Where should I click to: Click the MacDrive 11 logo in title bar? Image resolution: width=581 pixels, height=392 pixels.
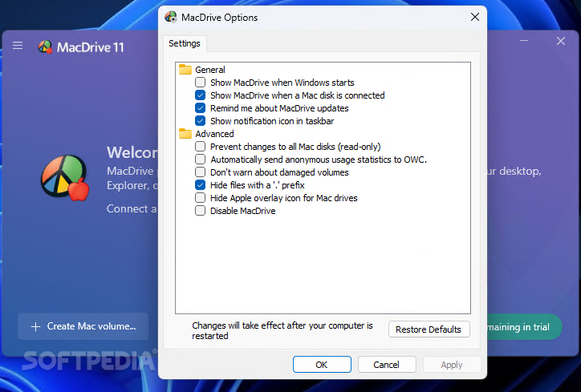click(x=46, y=46)
